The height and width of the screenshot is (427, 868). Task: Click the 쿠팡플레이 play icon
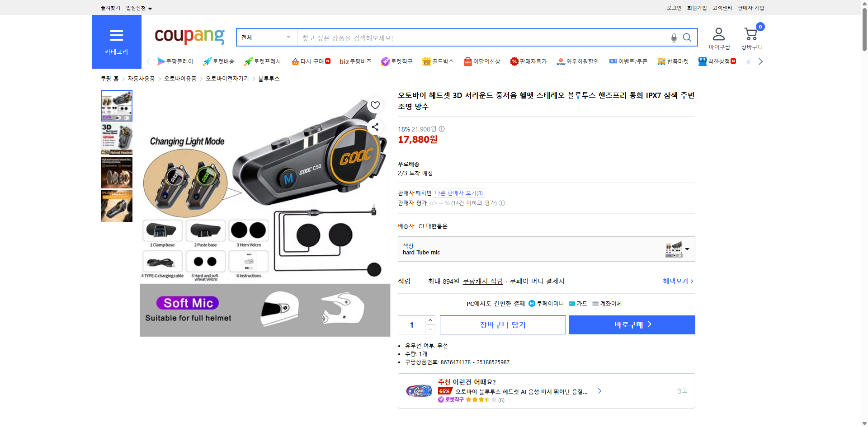click(x=160, y=61)
